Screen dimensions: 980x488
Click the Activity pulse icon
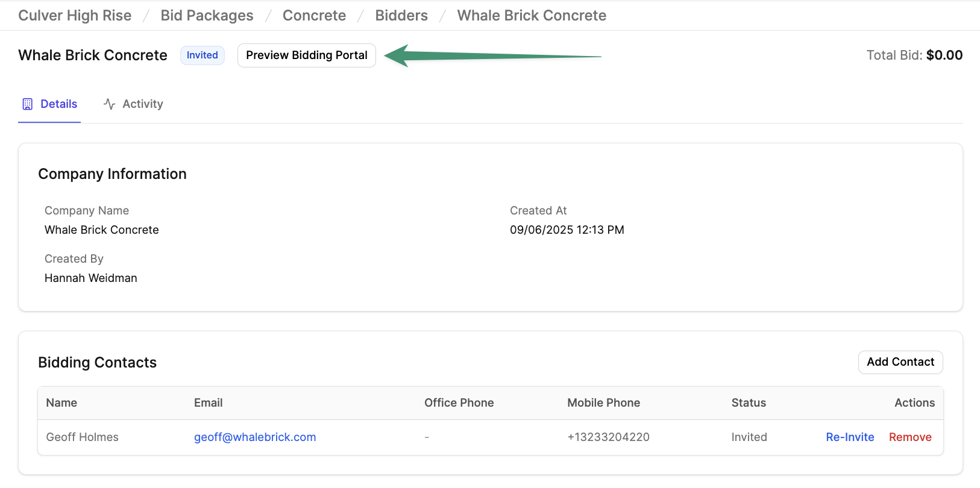[109, 104]
